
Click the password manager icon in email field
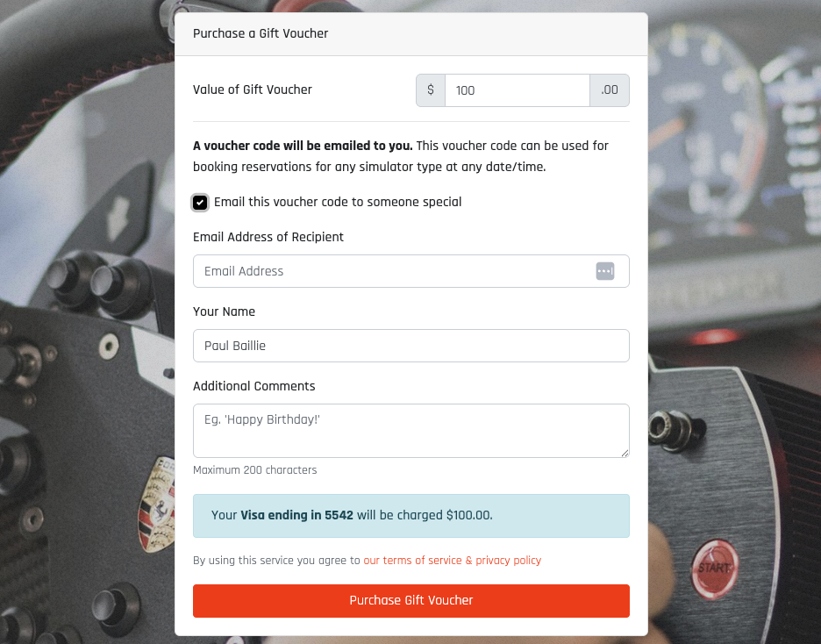(x=604, y=271)
